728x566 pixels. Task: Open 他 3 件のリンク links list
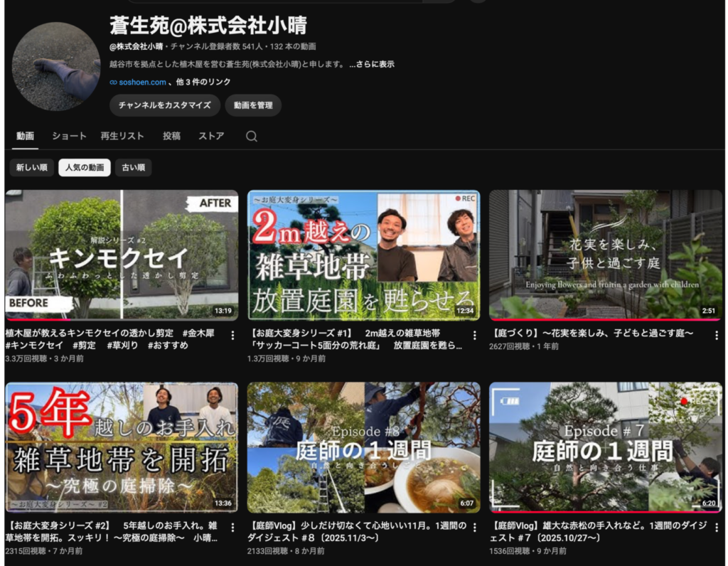pyautogui.click(x=203, y=82)
